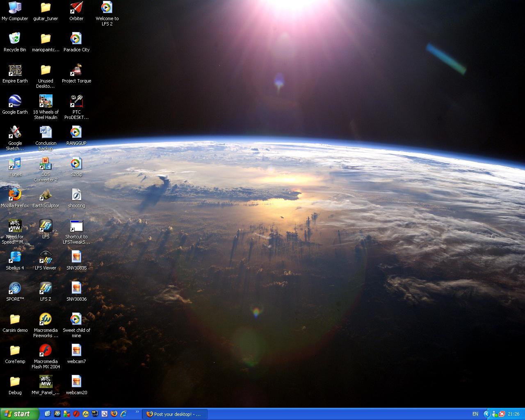This screenshot has width=525, height=420.
Task: Click the 21:26 taskbar clock
Action: tap(514, 414)
